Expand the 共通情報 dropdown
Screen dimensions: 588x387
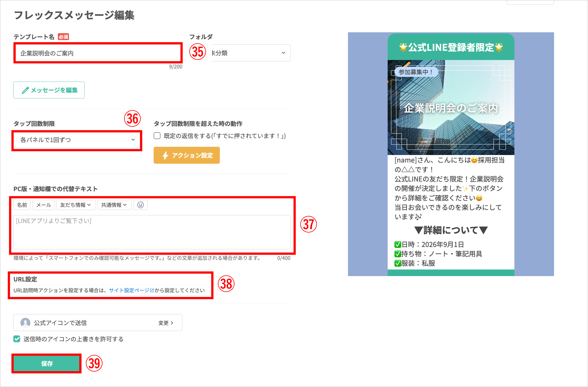tap(114, 205)
